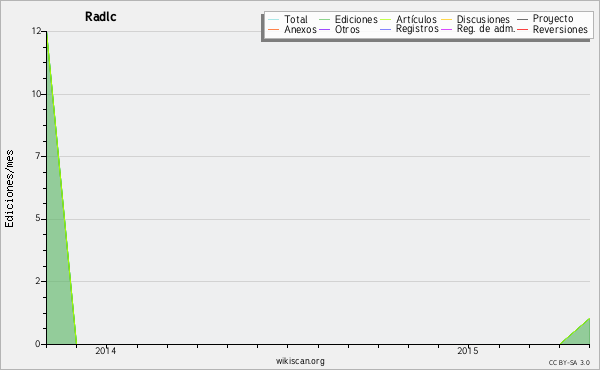The width and height of the screenshot is (600, 370).
Task: Click the 2 y-axis value
Action: click(38, 281)
